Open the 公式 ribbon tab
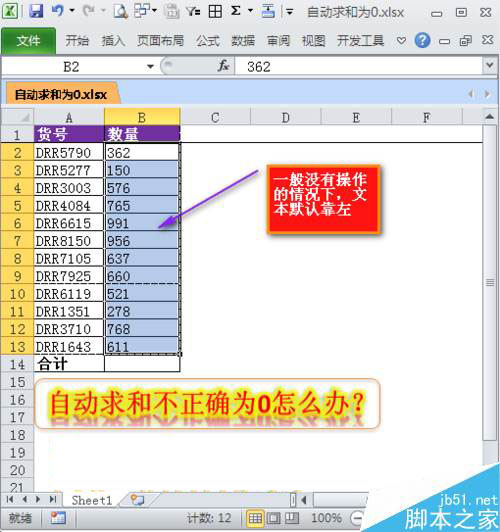The image size is (500, 532). [x=208, y=41]
